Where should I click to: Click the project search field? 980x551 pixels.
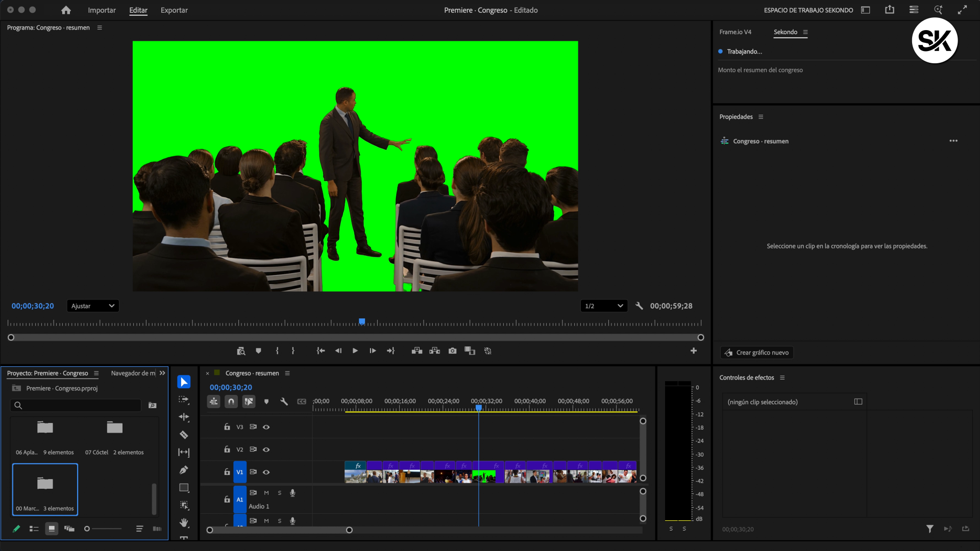tap(76, 406)
